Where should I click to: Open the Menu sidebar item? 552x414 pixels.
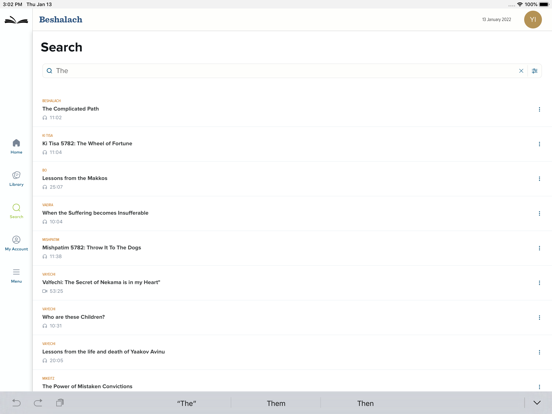[x=16, y=276]
